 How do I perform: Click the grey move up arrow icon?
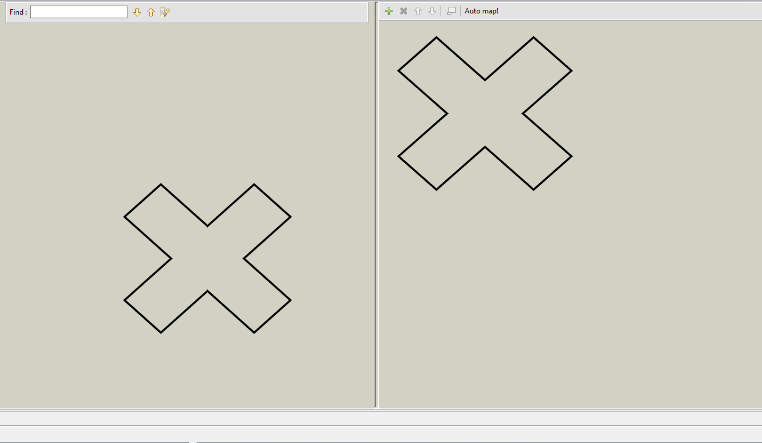417,11
